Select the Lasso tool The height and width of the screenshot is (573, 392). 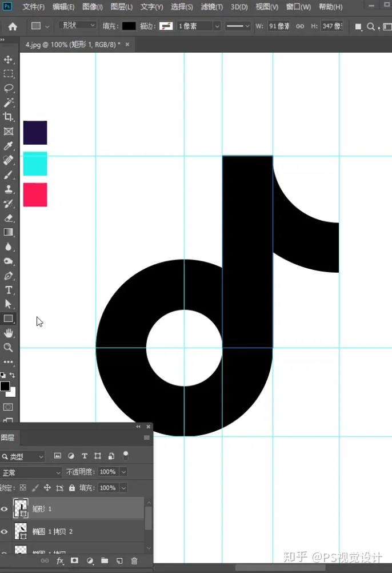coord(8,88)
